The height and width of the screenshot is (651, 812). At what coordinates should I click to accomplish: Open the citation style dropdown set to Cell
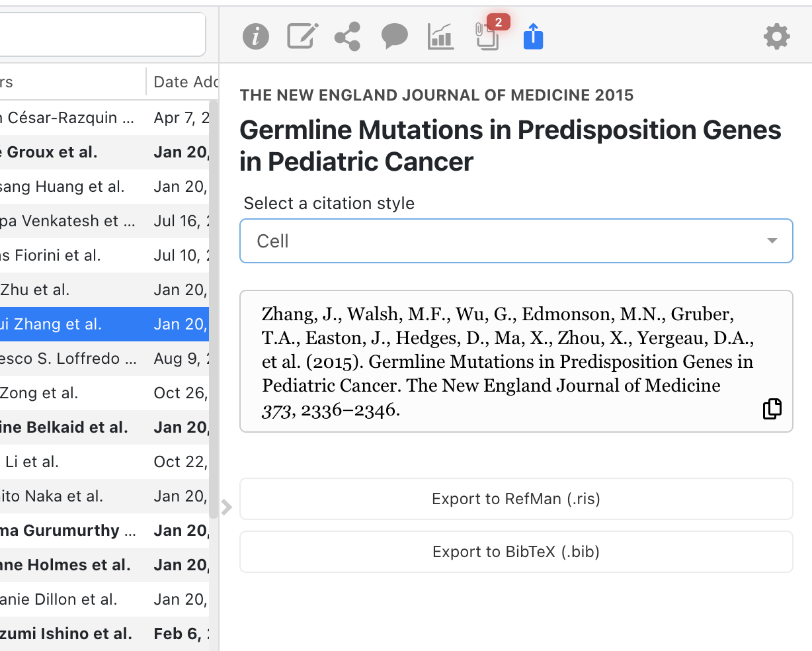coord(516,241)
